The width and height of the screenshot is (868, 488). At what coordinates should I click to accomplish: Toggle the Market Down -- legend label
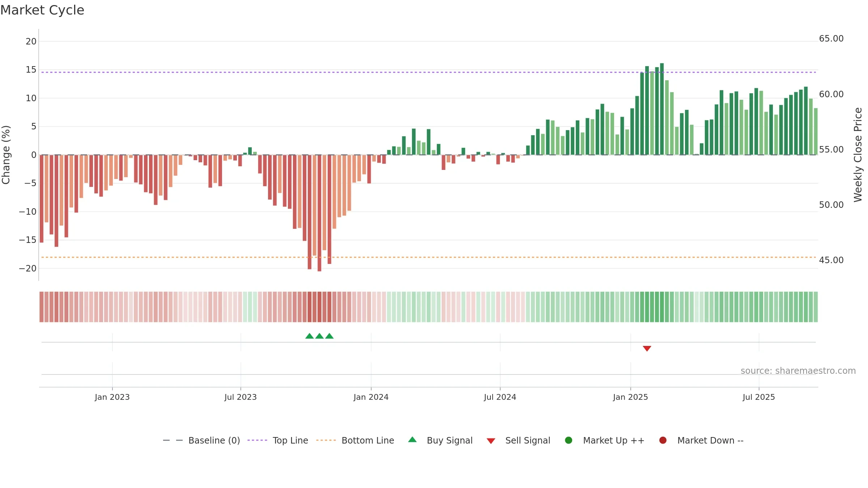coord(710,440)
